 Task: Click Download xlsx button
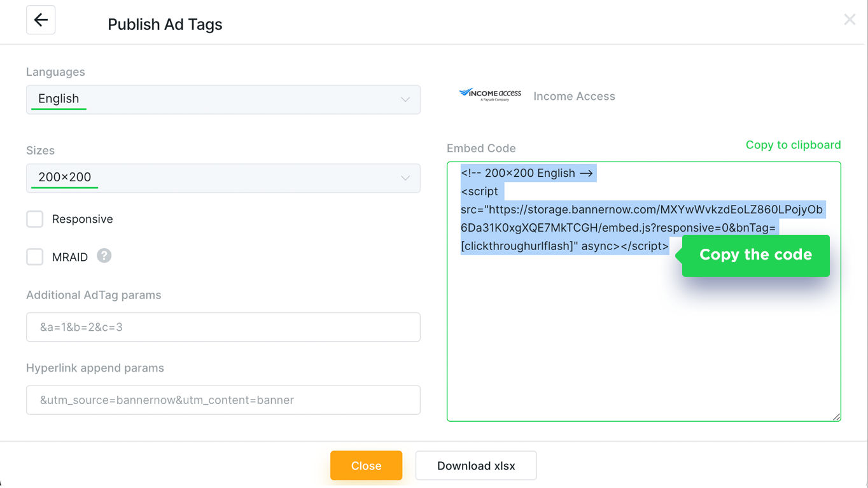(476, 466)
